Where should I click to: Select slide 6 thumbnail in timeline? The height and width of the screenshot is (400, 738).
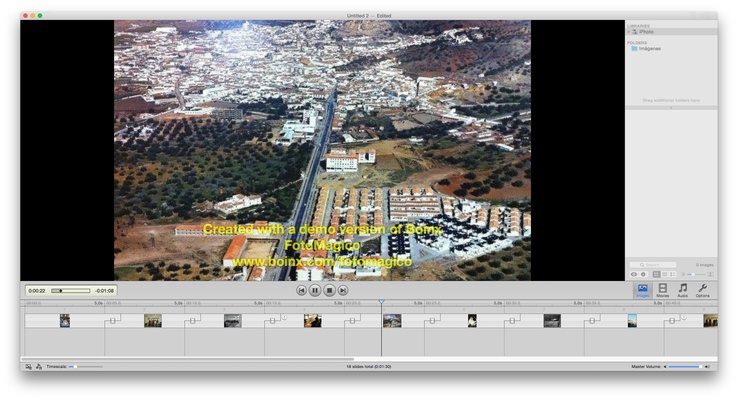[x=472, y=320]
